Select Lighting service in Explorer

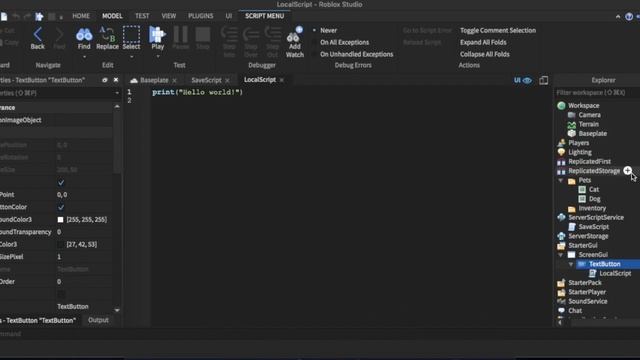580,153
